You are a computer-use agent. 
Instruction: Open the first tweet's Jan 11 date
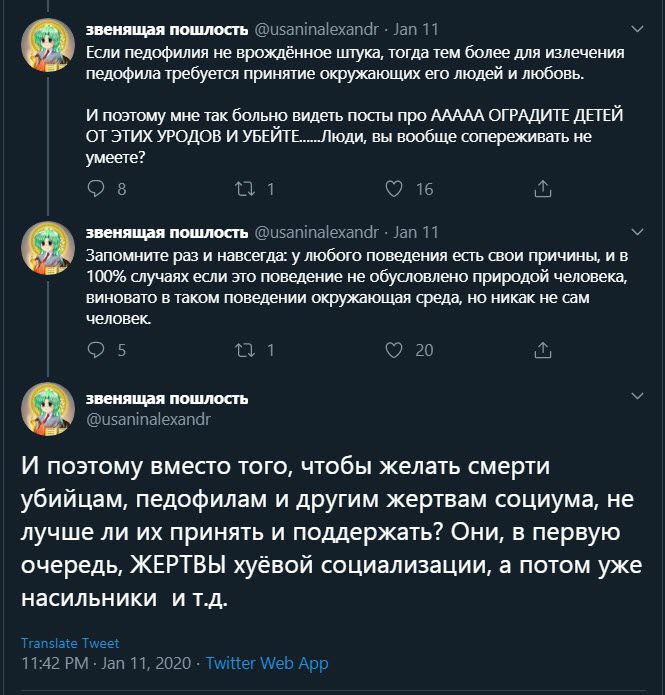416,33
